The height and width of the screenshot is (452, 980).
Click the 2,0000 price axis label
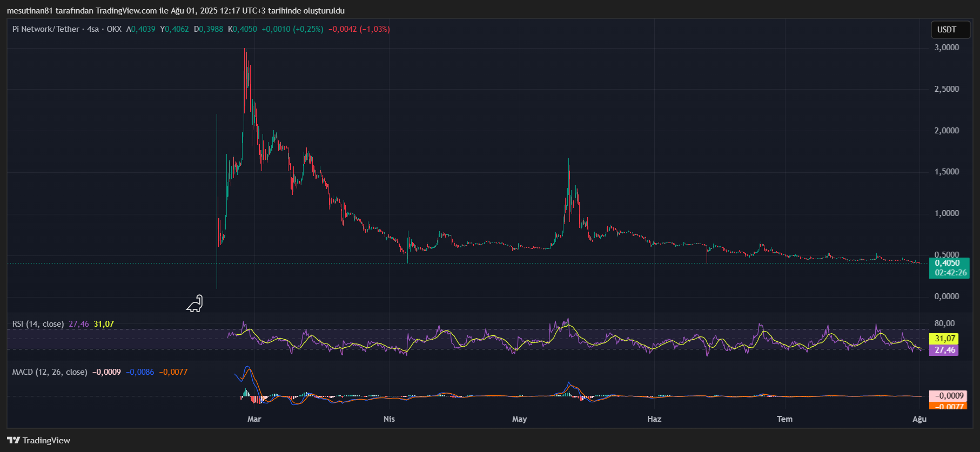(947, 131)
